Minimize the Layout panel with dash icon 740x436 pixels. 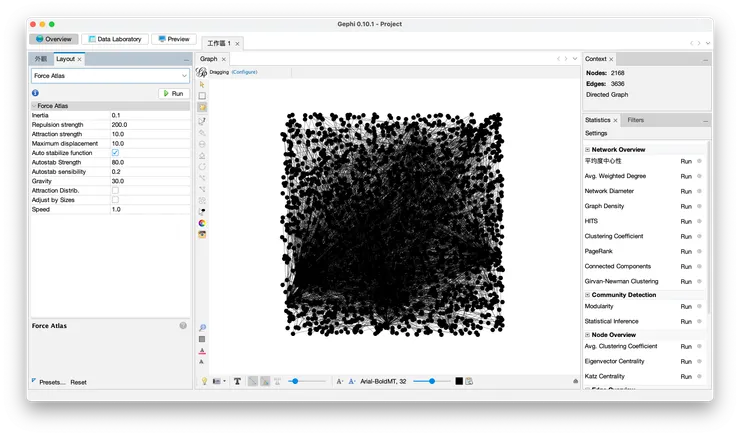point(186,59)
